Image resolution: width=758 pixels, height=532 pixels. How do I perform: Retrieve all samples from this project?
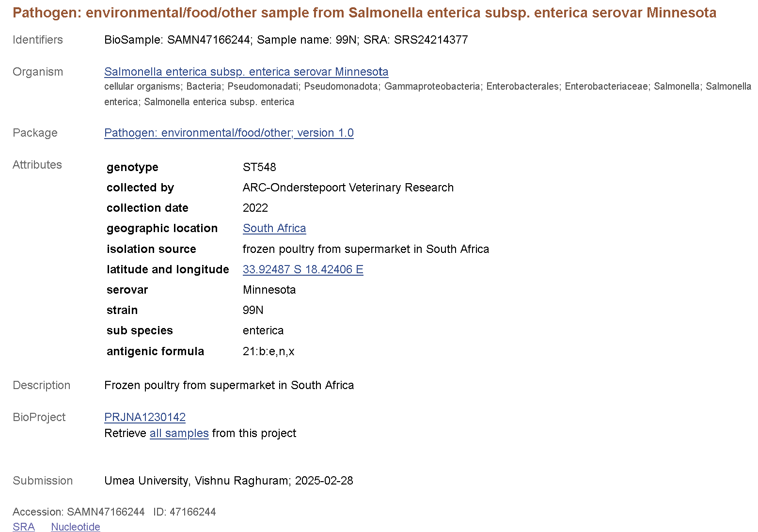click(179, 433)
